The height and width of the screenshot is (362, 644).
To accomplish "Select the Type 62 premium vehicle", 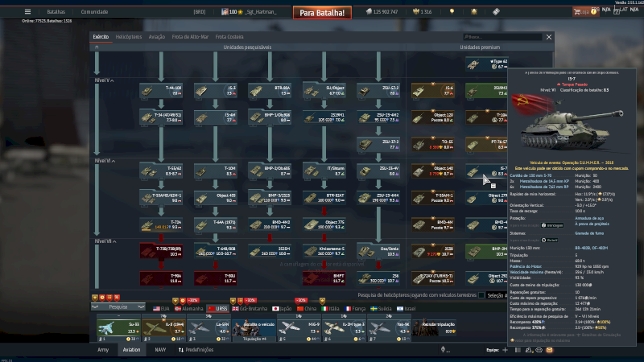I will click(x=487, y=64).
